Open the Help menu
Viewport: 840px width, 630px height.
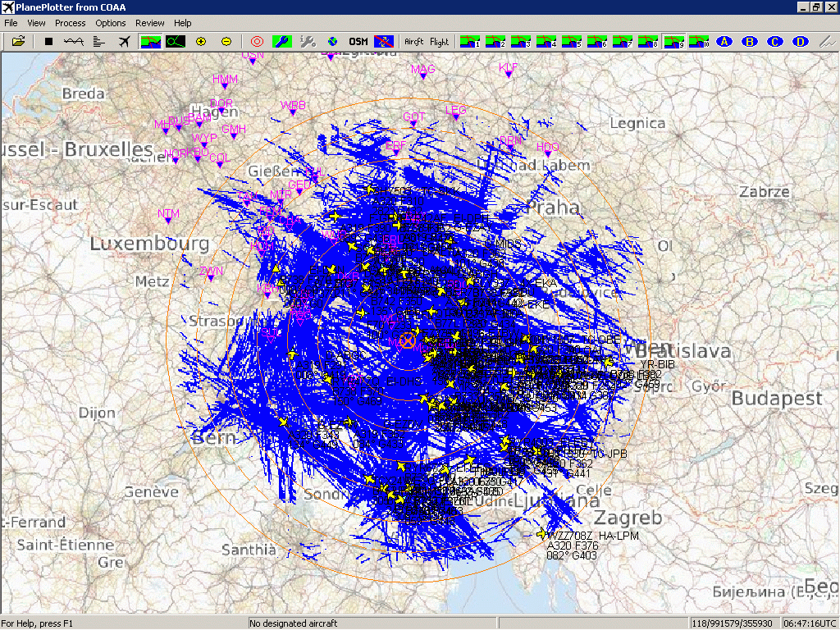click(x=183, y=23)
